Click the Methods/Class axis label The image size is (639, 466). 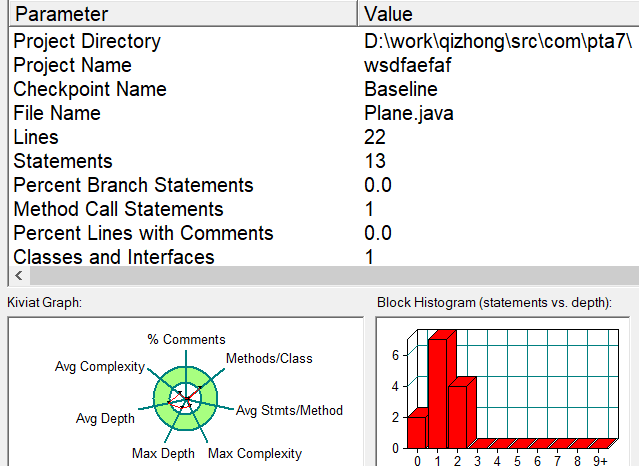pos(269,358)
